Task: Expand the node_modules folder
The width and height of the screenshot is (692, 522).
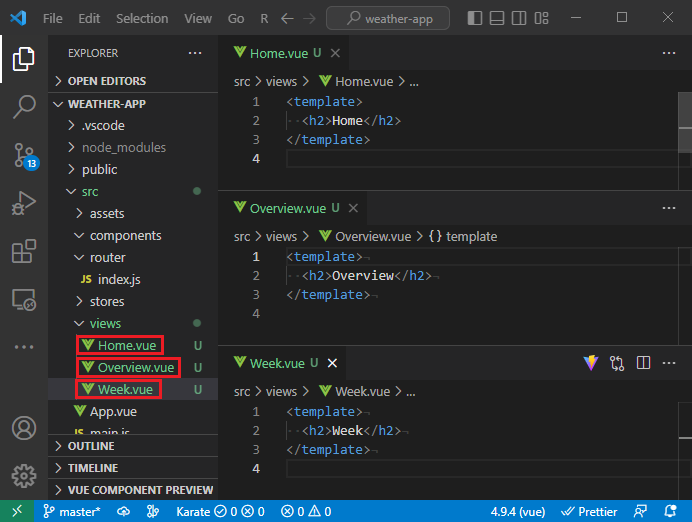Action: pos(133,147)
